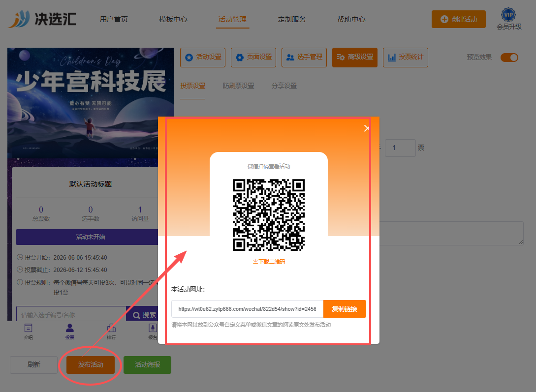This screenshot has height=392, width=536.
Task: Copy link with 复制链接 button
Action: pyautogui.click(x=345, y=309)
